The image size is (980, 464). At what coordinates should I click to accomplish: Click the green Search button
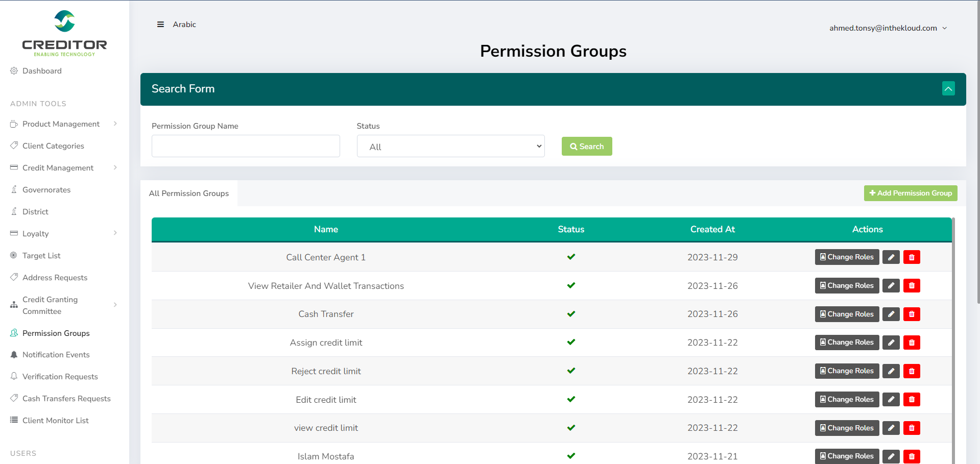586,146
